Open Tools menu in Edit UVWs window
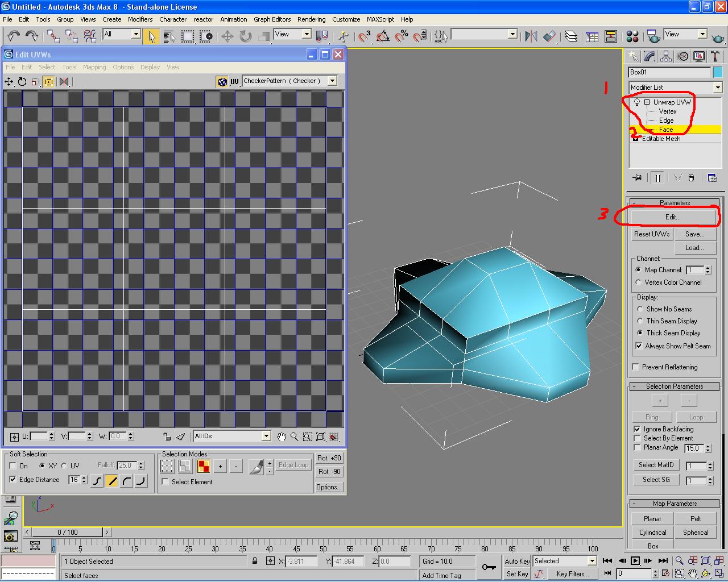Viewport: 728px width, 582px height. [69, 67]
